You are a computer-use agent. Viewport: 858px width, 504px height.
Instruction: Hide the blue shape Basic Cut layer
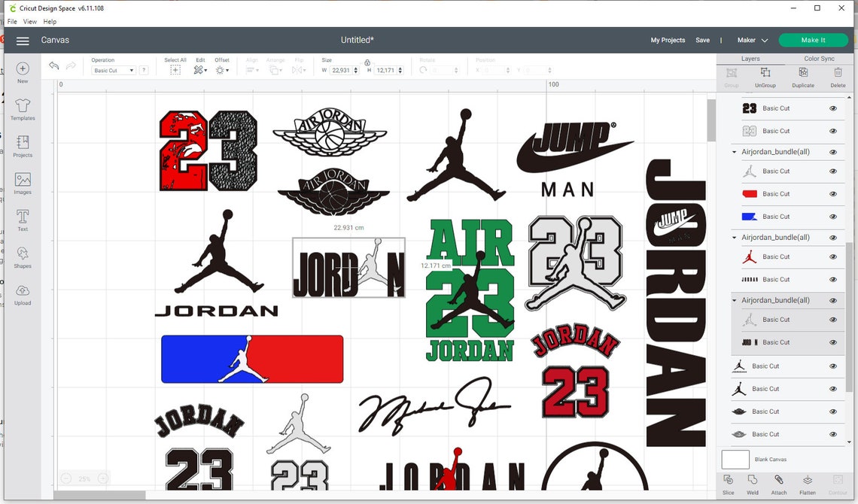(833, 217)
